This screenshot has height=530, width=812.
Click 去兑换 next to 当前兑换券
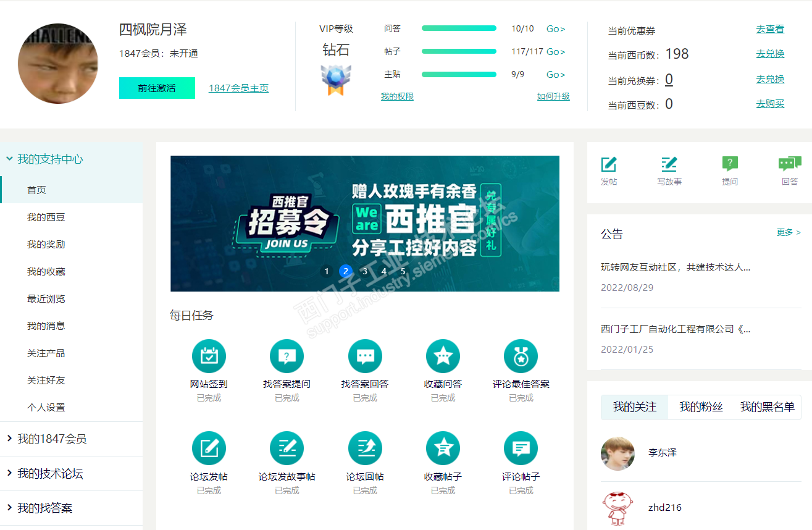point(770,79)
